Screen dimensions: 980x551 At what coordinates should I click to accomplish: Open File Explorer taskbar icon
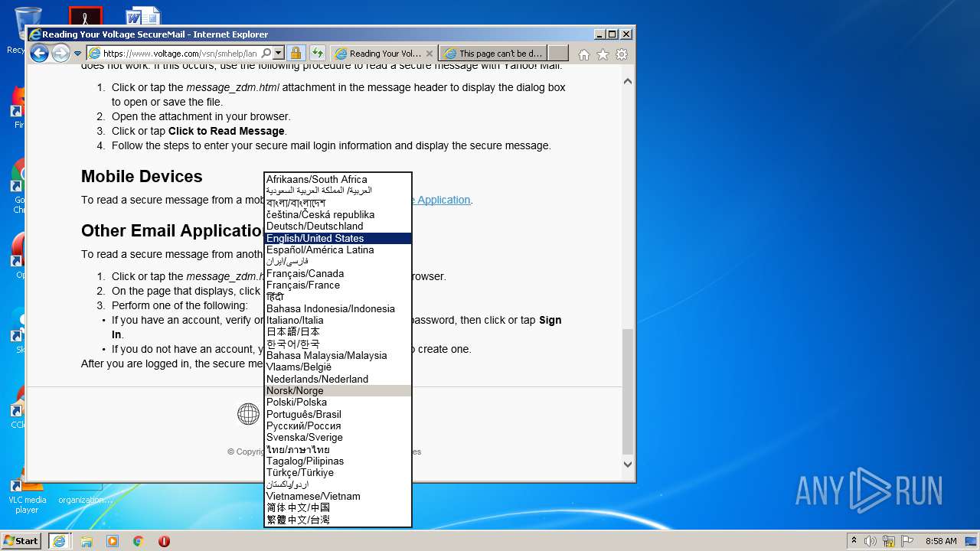[x=87, y=540]
